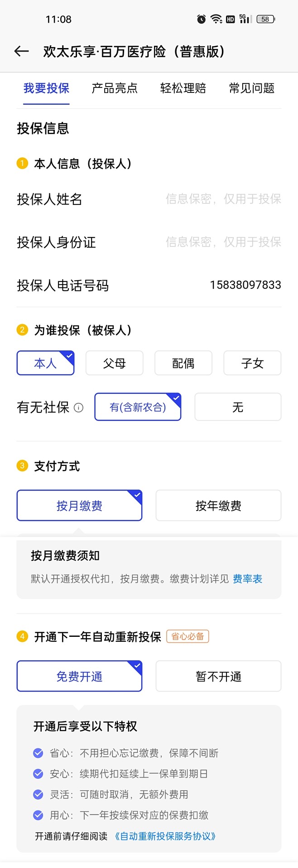This screenshot has width=298, height=868.
Task: Tap the HD status icon
Action: pyautogui.click(x=231, y=19)
